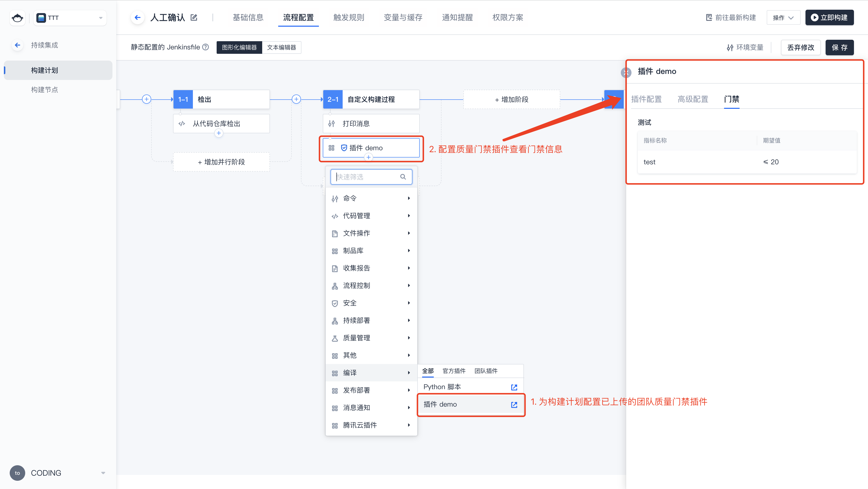Switch to 流程配置 tab
The width and height of the screenshot is (868, 489).
298,17
